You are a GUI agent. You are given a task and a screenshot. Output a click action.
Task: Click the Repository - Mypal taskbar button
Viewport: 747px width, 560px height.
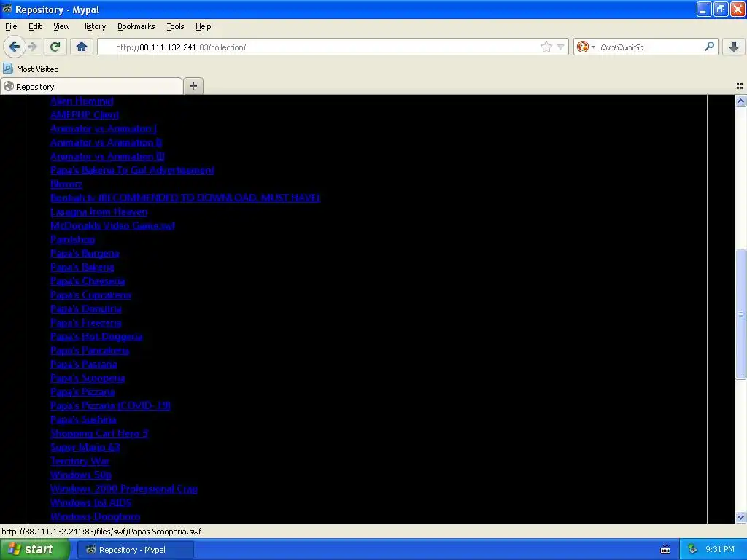click(135, 550)
